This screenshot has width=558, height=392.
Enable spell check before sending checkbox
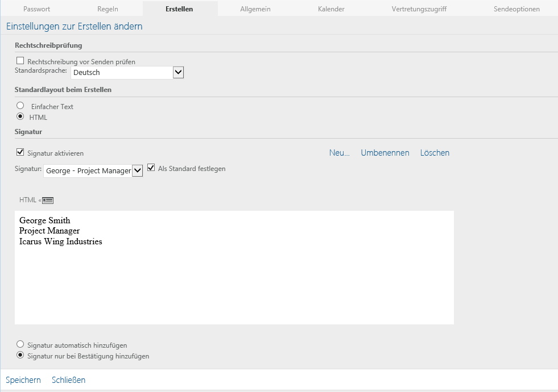(20, 61)
